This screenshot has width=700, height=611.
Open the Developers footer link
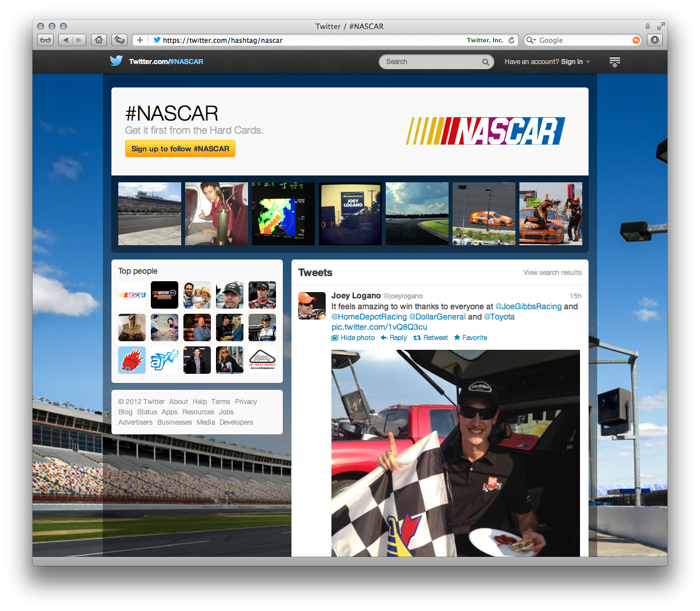(236, 422)
